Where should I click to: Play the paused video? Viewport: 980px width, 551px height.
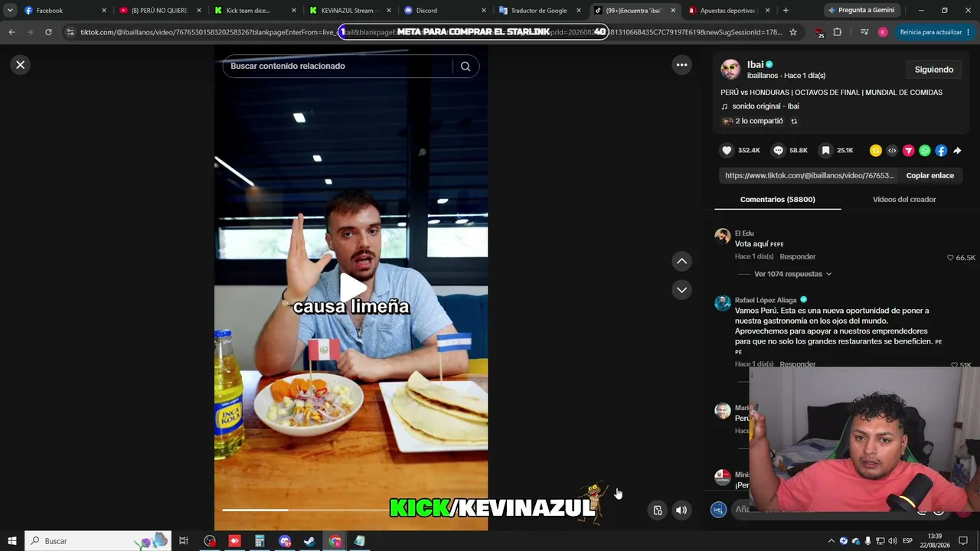[x=351, y=288]
